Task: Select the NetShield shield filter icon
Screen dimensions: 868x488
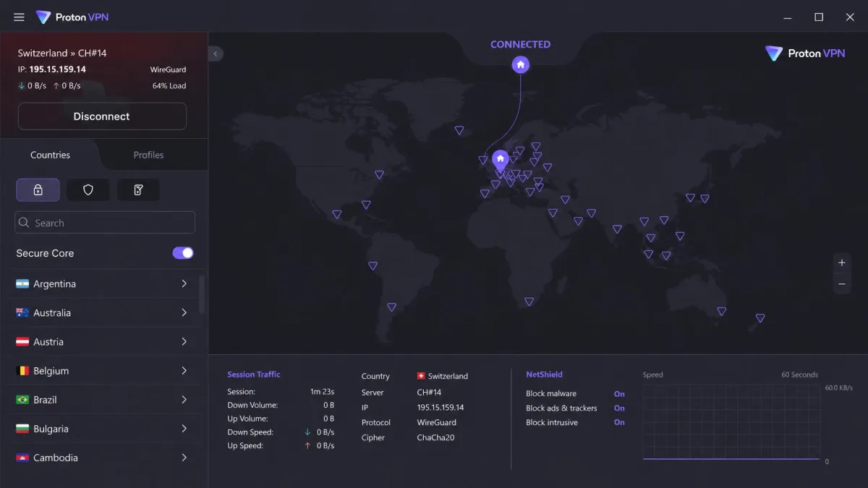Action: 88,190
